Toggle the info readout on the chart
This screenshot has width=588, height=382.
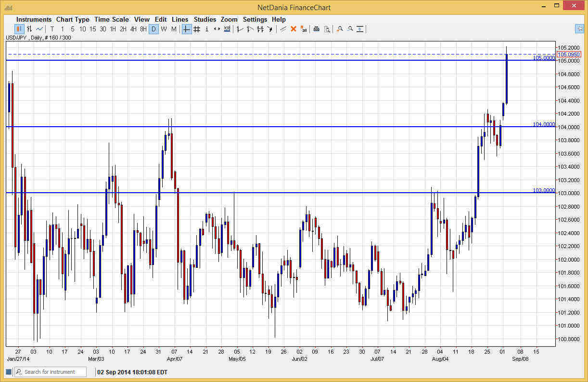point(206,29)
